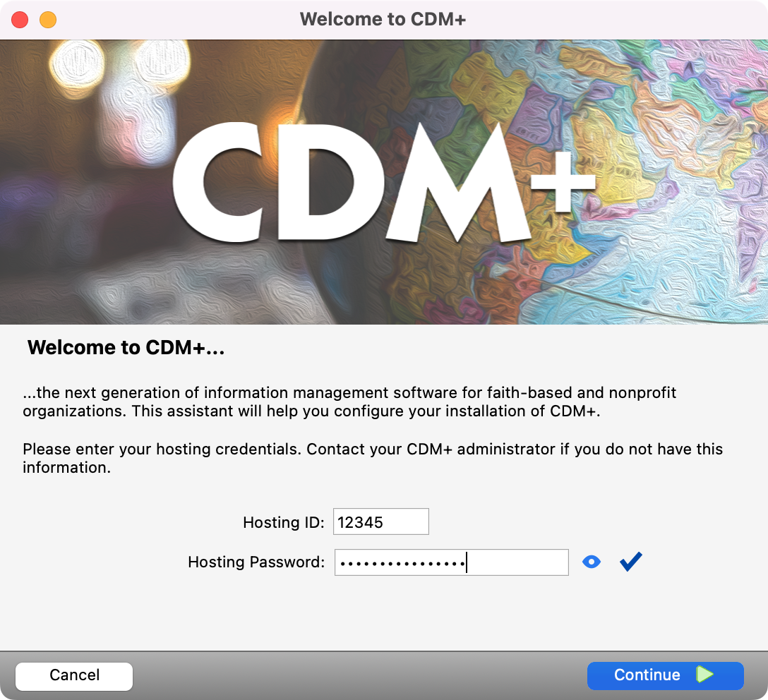Select the Hosting ID label
Image resolution: width=768 pixels, height=700 pixels.
click(283, 522)
